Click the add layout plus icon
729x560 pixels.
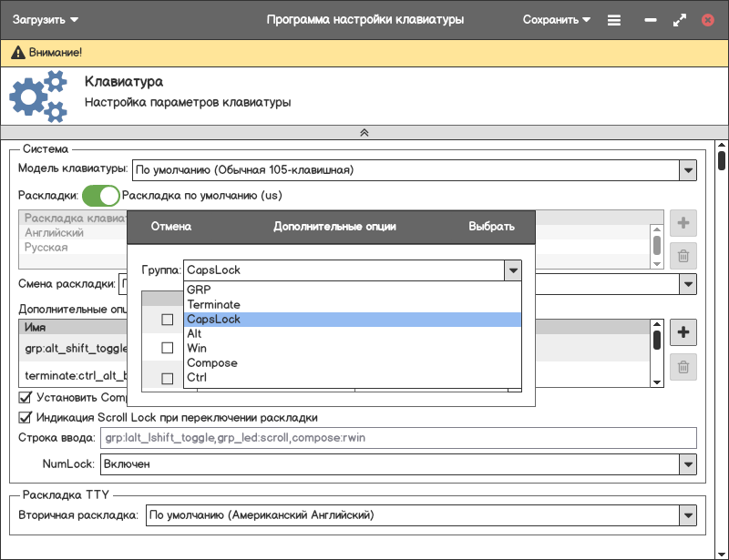tap(683, 223)
